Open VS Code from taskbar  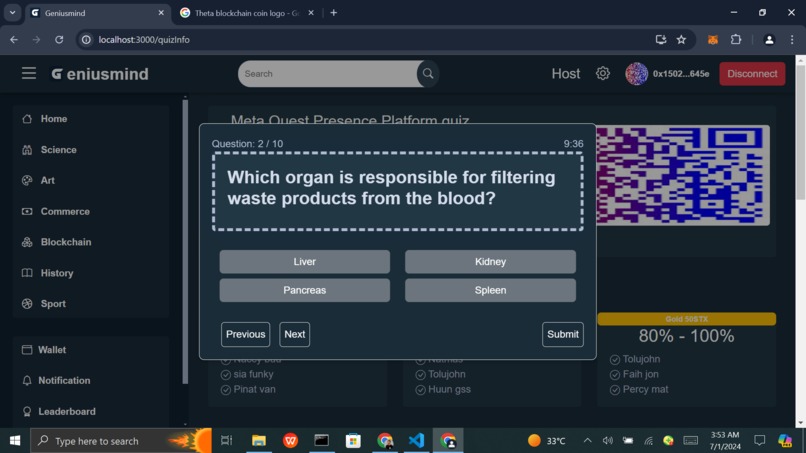point(416,441)
